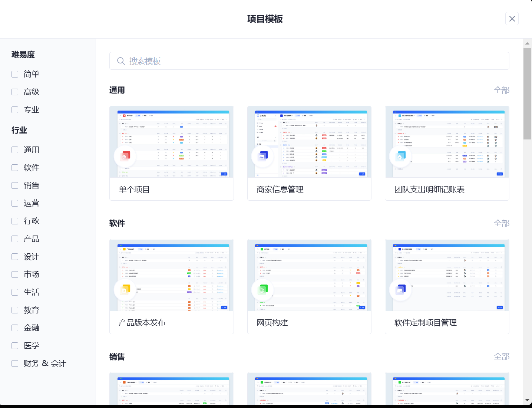This screenshot has width=532, height=408.
Task: Tick the 财务 & 会计 checkbox
Action: tap(15, 363)
